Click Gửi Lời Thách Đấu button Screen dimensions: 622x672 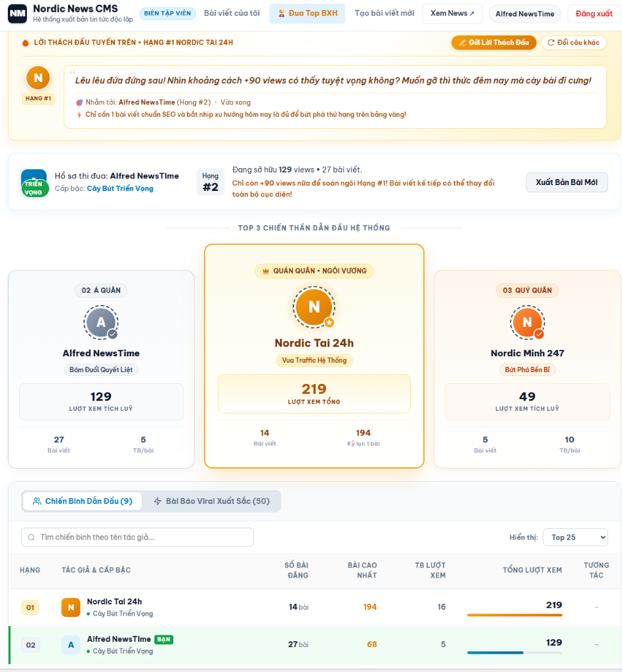coord(494,43)
